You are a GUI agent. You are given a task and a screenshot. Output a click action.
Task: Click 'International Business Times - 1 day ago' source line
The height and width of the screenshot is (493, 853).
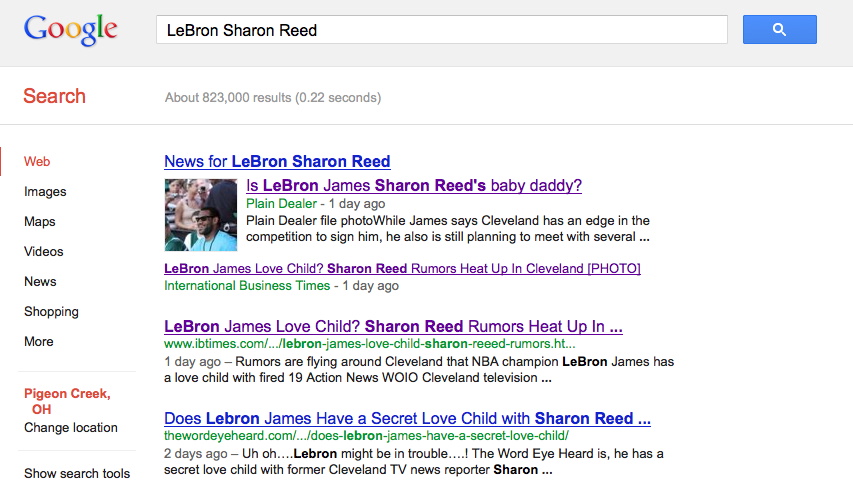click(x=281, y=286)
